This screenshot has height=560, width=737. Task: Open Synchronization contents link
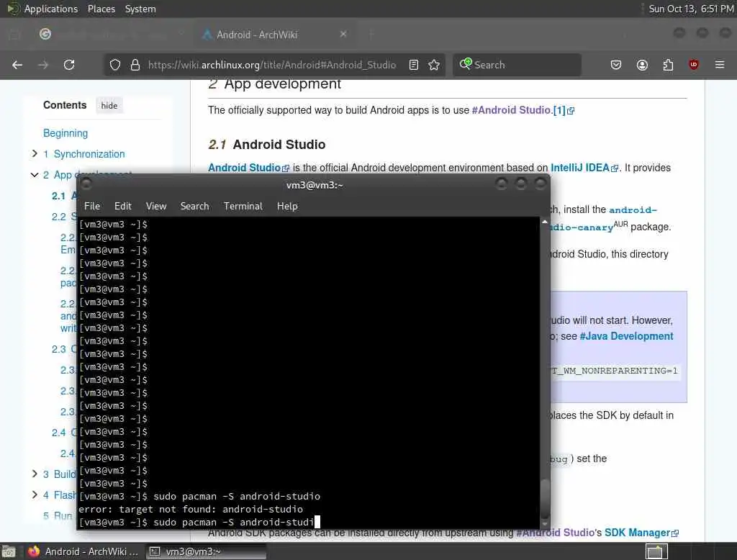84,154
